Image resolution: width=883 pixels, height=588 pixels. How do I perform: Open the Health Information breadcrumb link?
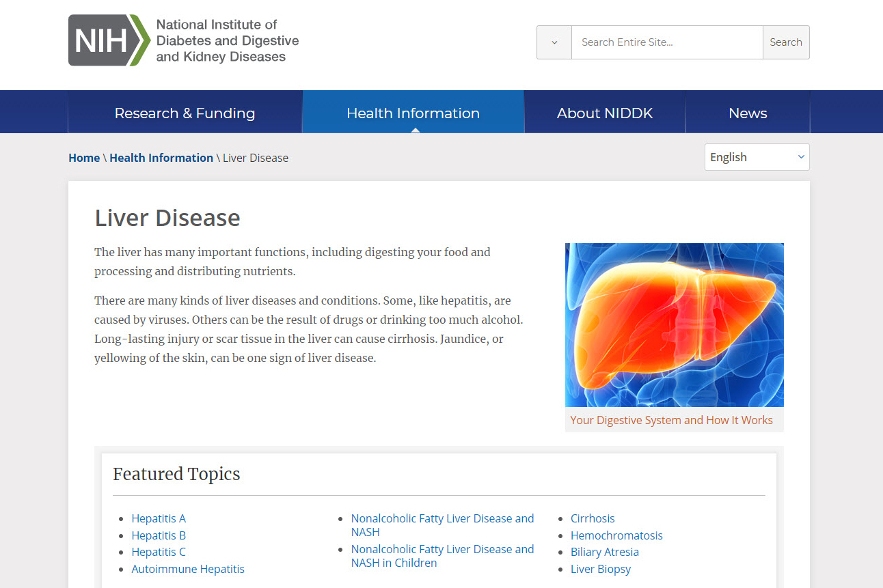click(161, 158)
